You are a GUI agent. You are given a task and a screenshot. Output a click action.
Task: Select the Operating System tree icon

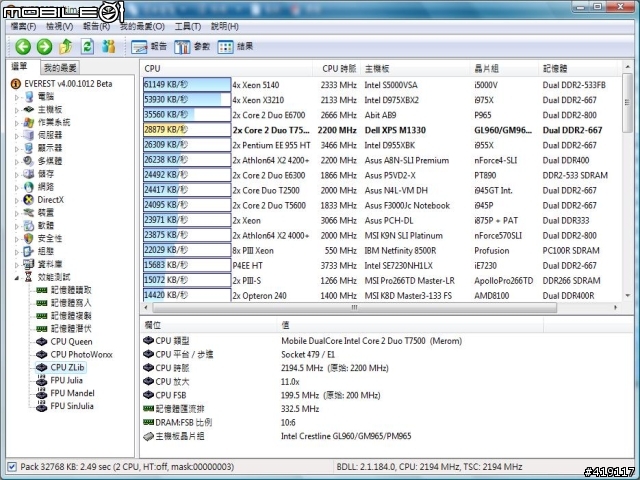pyautogui.click(x=29, y=122)
